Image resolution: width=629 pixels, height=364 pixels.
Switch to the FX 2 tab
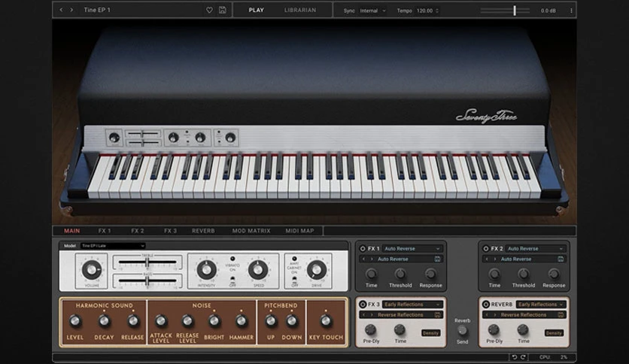pos(137,230)
